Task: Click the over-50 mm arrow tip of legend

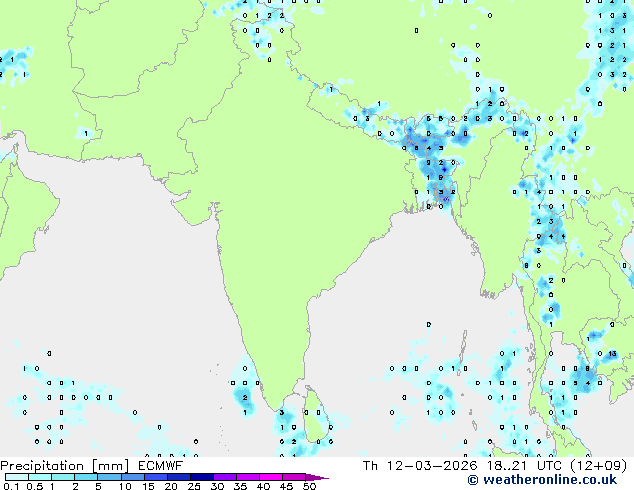Action: pos(317,477)
